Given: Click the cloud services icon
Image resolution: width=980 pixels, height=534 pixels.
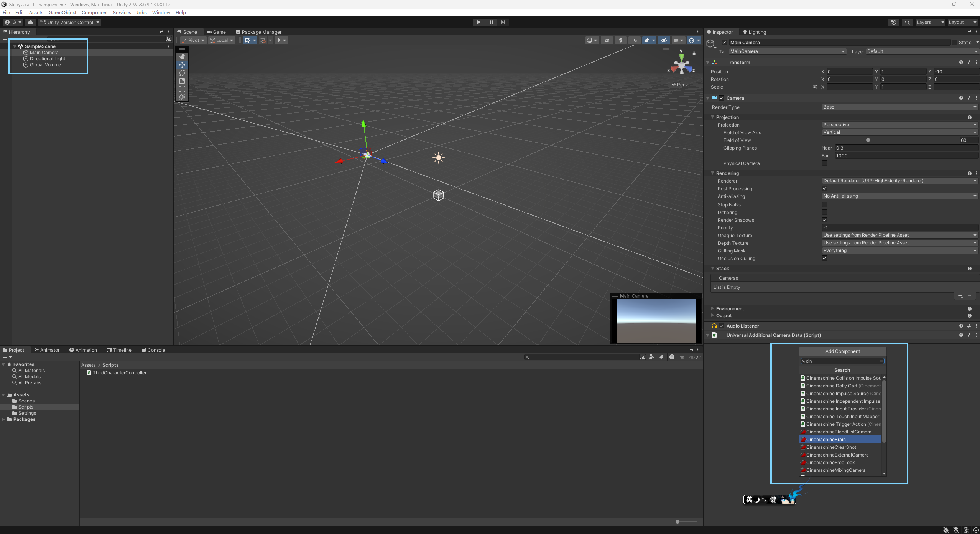Looking at the screenshot, I should (x=31, y=22).
